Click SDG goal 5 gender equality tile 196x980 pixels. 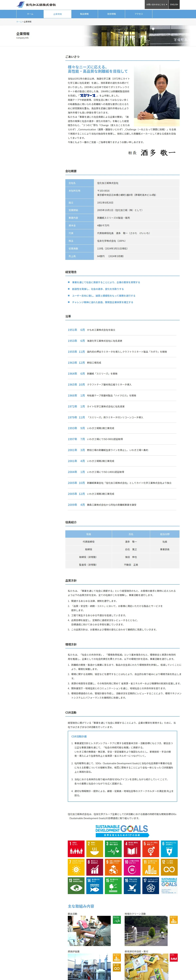pos(151,849)
